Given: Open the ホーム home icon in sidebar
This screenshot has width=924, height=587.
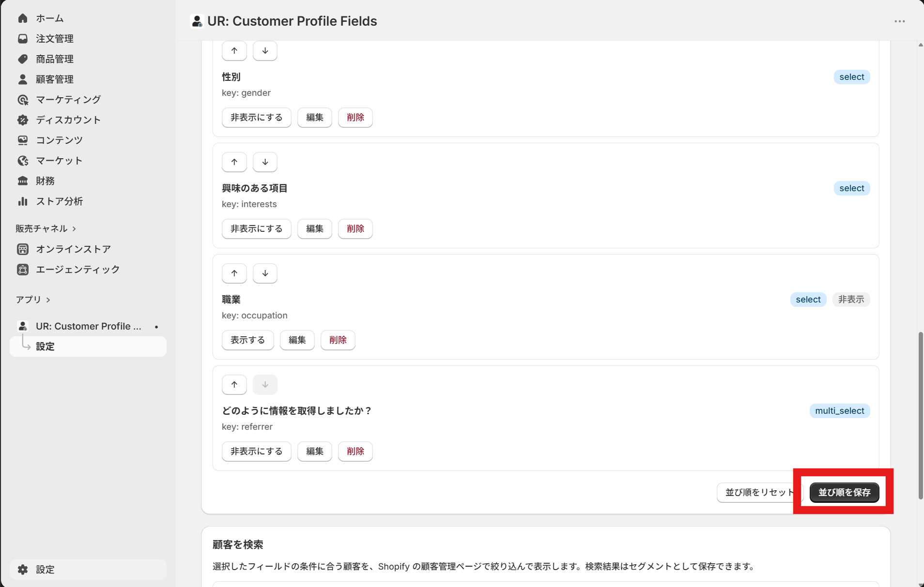Looking at the screenshot, I should [23, 18].
